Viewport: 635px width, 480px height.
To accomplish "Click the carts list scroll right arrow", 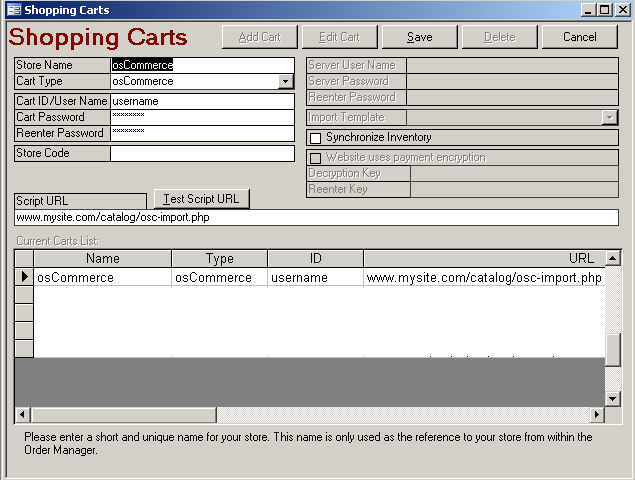I will click(597, 415).
